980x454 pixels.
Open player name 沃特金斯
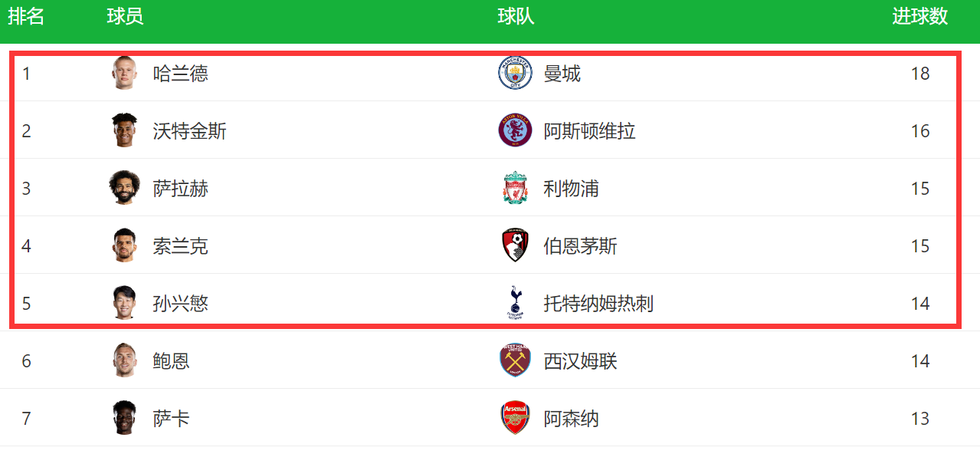click(x=190, y=131)
